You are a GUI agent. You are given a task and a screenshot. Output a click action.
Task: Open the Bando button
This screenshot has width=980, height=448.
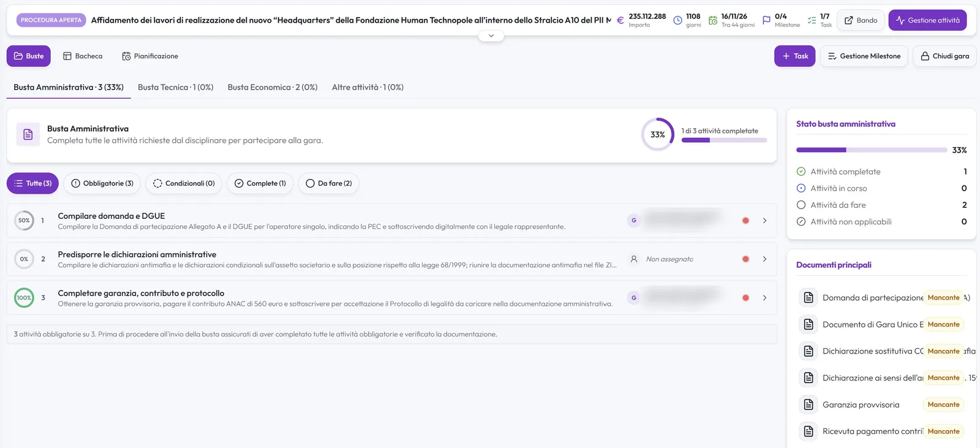pyautogui.click(x=861, y=20)
